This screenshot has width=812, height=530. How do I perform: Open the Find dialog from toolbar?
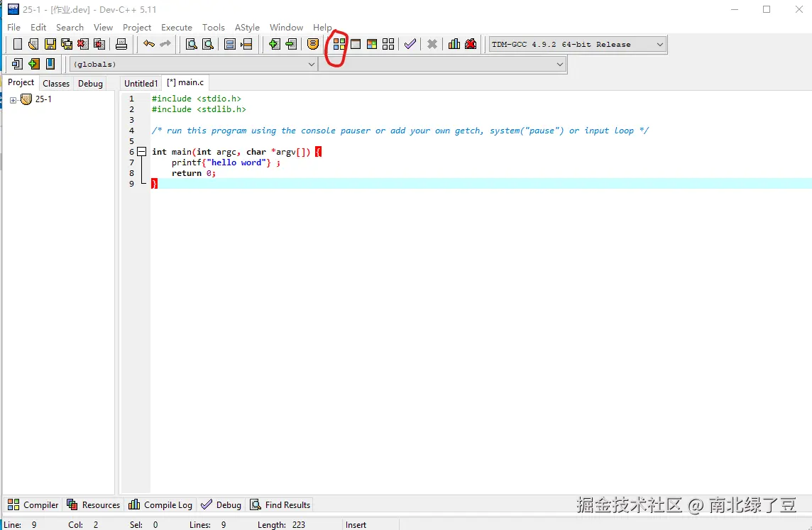click(191, 44)
